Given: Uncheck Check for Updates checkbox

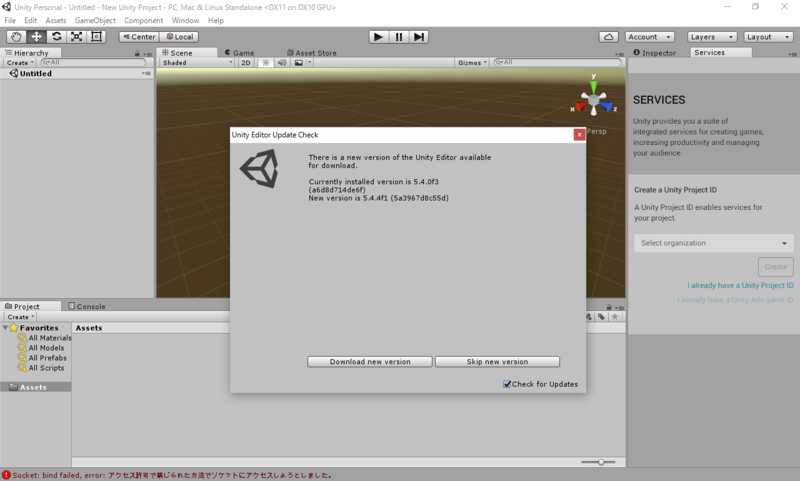Looking at the screenshot, I should [x=507, y=384].
